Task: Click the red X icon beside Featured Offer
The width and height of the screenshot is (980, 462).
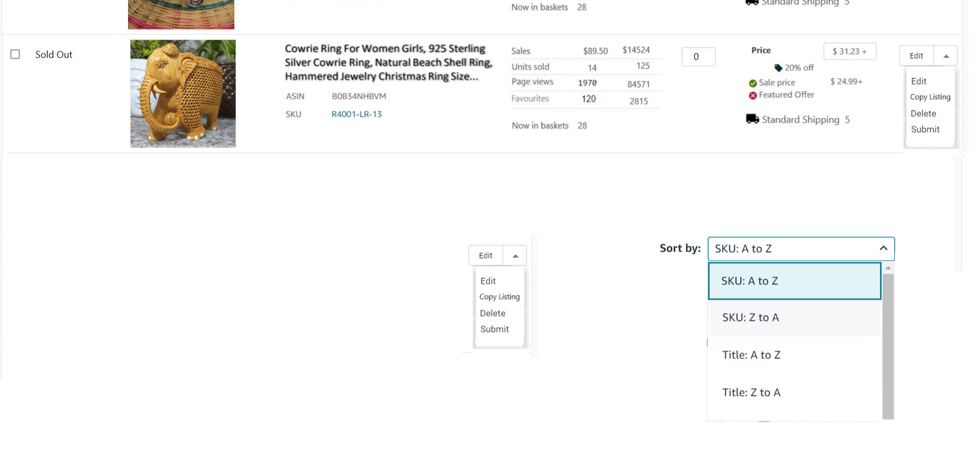Action: coord(752,95)
